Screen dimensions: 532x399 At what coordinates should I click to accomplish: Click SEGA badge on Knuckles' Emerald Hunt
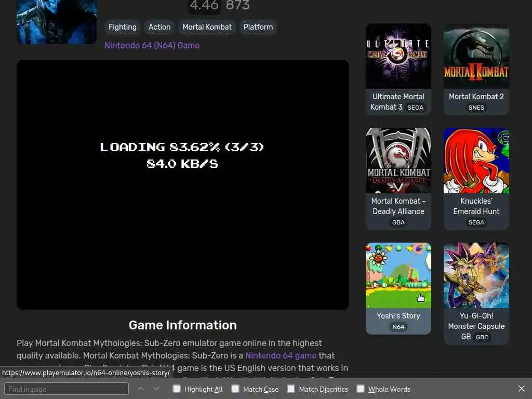click(476, 222)
